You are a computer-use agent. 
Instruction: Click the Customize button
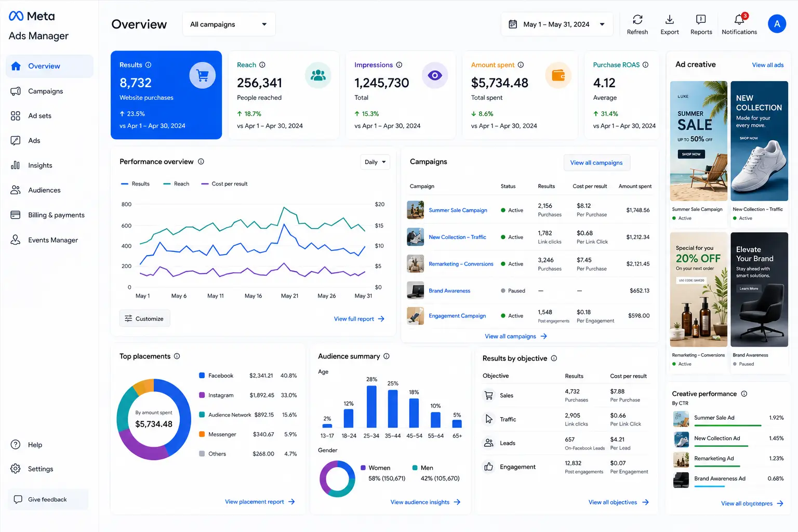point(144,318)
